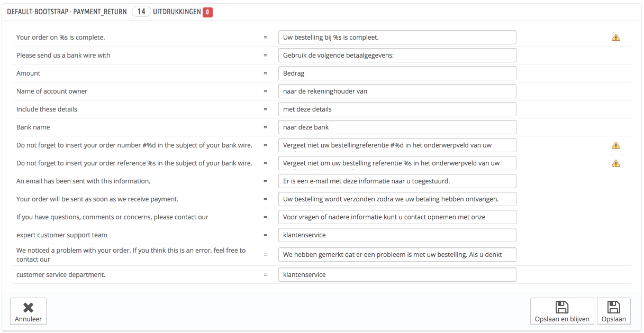Click warning icon for order reference %s row
The width and height of the screenshot is (644, 333).
pyautogui.click(x=615, y=163)
